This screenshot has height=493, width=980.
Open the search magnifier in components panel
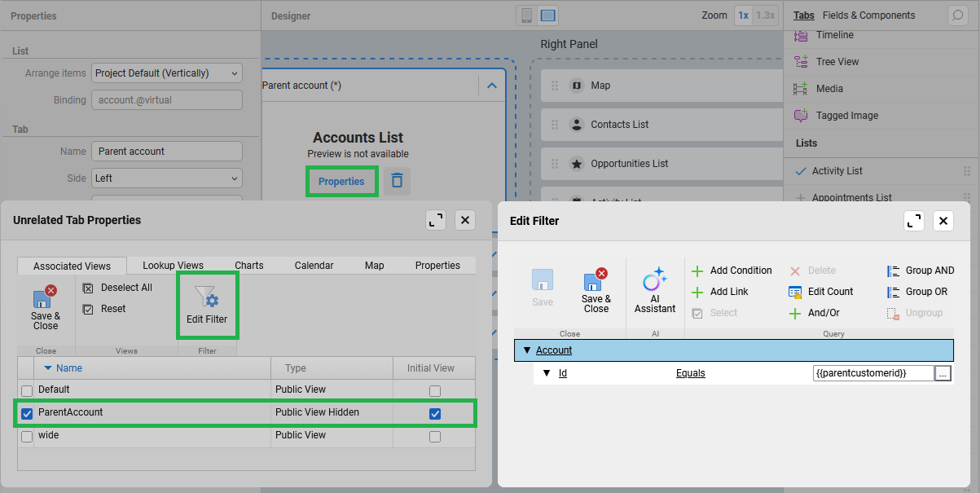click(x=957, y=15)
